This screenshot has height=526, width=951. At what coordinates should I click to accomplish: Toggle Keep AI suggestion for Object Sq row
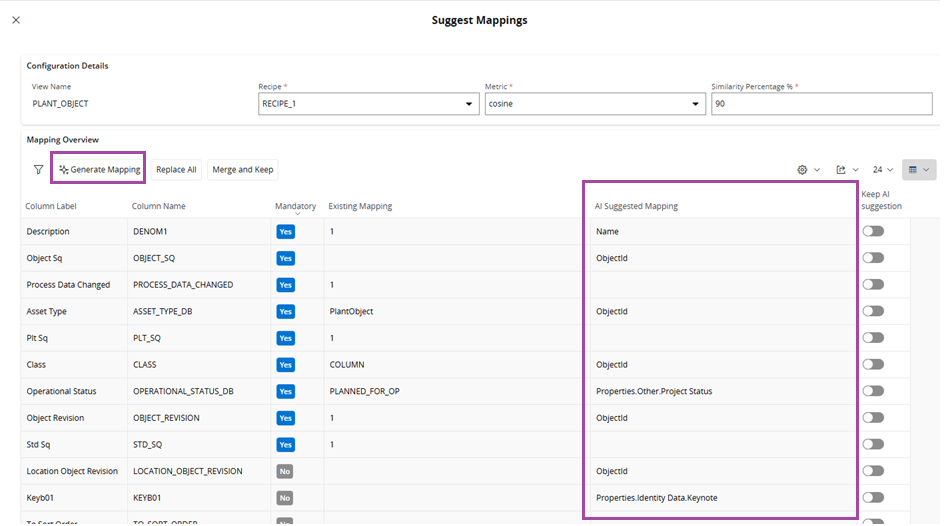click(x=873, y=258)
